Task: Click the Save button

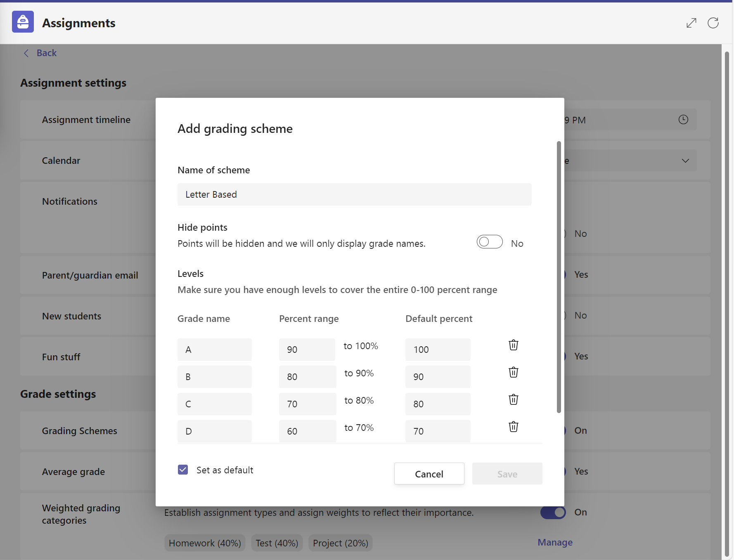Action: [507, 474]
